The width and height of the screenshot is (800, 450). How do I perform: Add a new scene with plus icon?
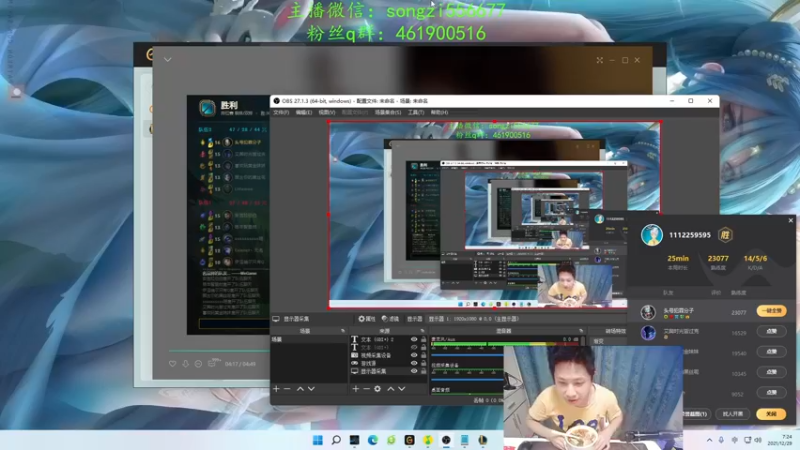pyautogui.click(x=276, y=389)
